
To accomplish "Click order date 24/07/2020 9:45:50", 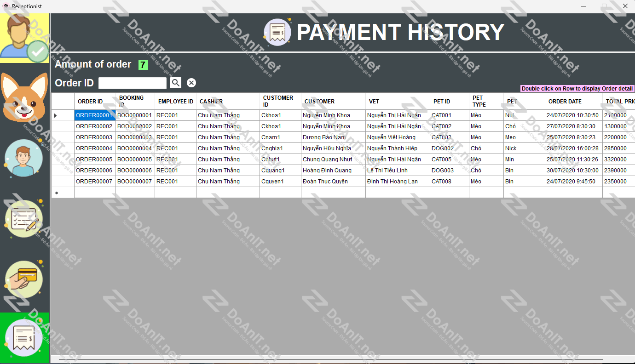I will (574, 182).
